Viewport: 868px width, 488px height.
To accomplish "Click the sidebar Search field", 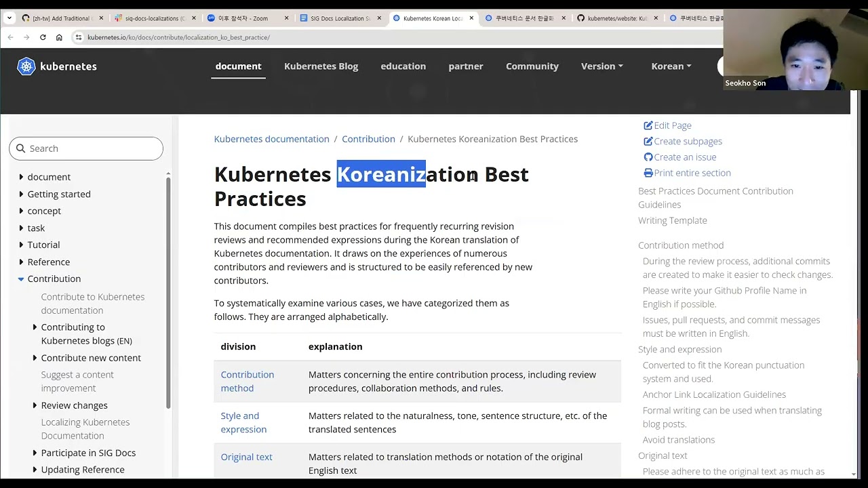I will click(x=86, y=148).
